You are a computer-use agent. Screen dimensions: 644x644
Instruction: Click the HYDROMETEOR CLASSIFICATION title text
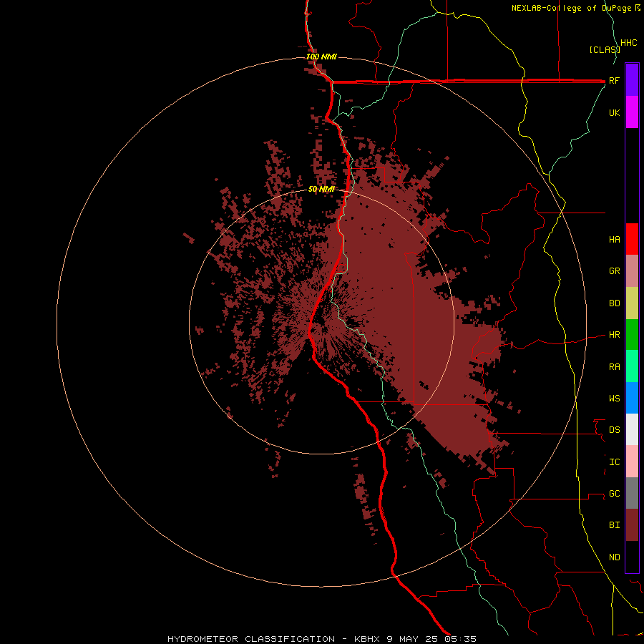tap(251, 639)
